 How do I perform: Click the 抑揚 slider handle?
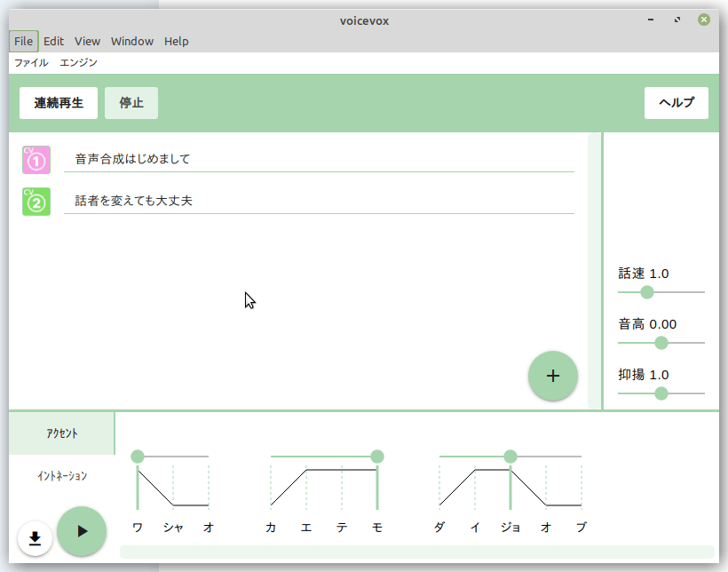tap(661, 393)
